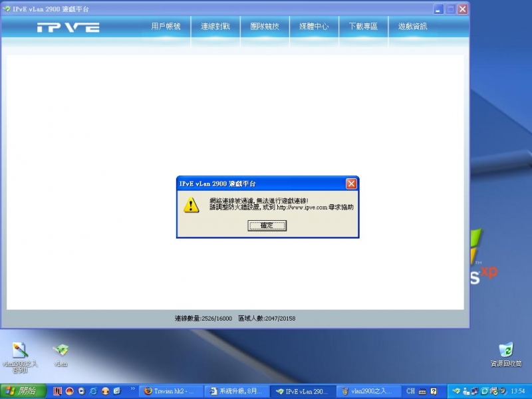Click the 連線數量:2526/16000 status text
532x399 pixels.
coord(203,319)
